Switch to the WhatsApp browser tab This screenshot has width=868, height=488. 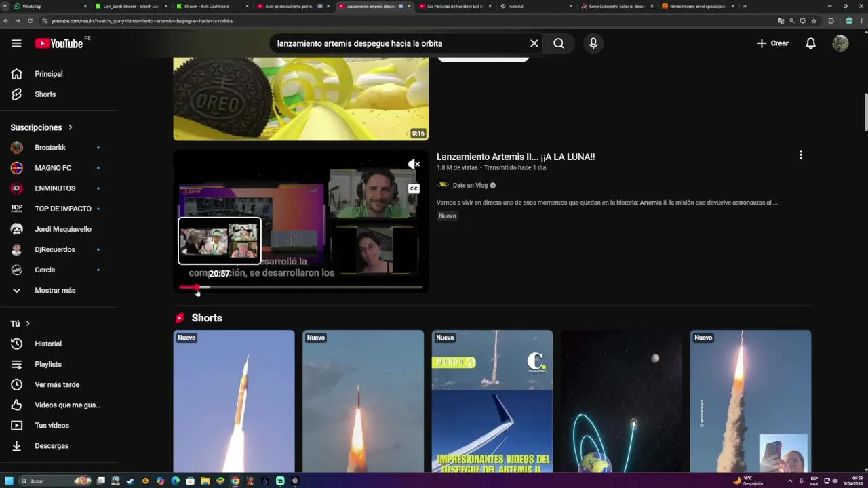(x=52, y=6)
